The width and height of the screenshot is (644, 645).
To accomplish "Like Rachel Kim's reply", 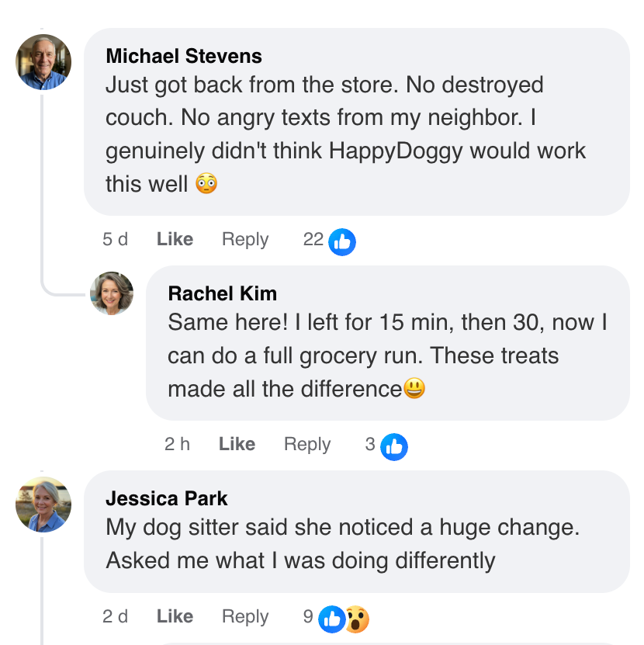I will pos(237,445).
